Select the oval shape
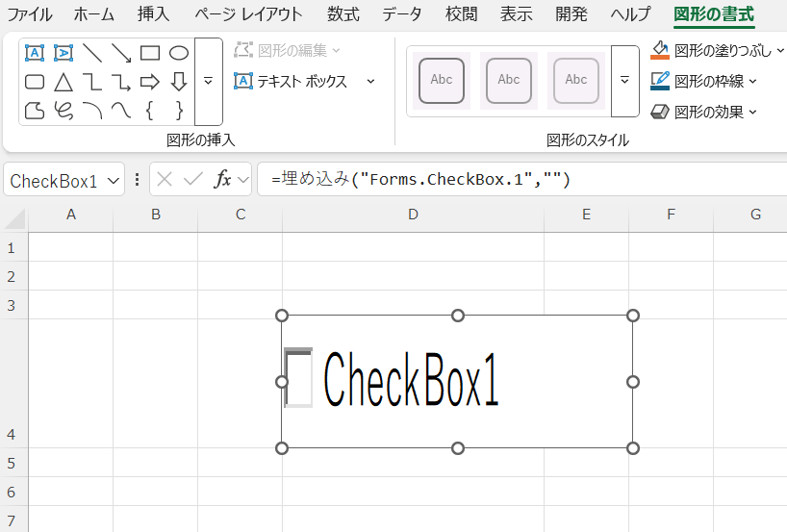Screen dimensions: 787x532 [178, 53]
